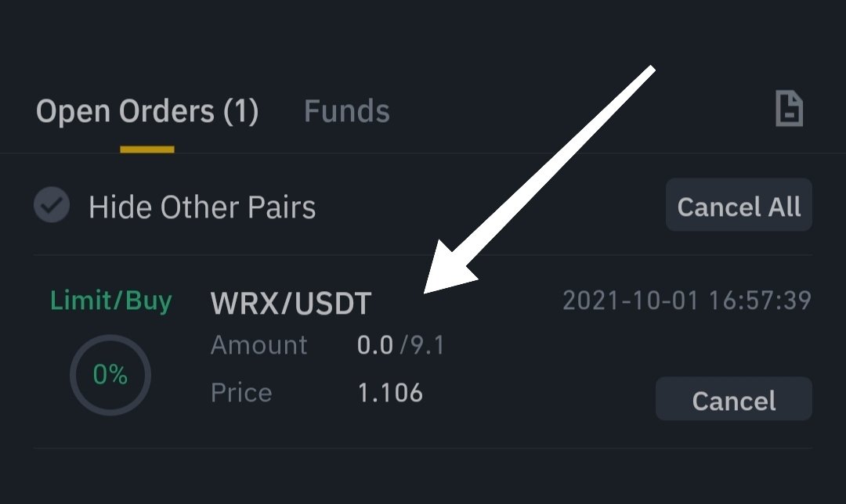Tap the order count (1) in tab header

coord(240,111)
